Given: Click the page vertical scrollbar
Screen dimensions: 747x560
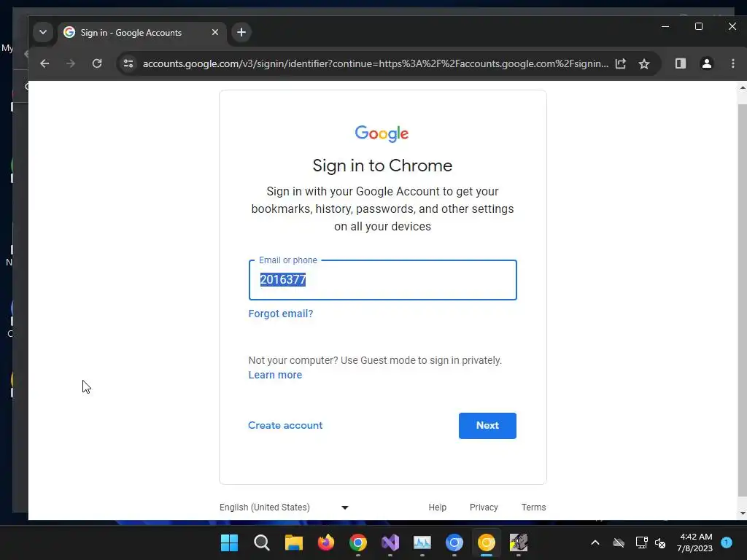Looking at the screenshot, I should [742, 300].
